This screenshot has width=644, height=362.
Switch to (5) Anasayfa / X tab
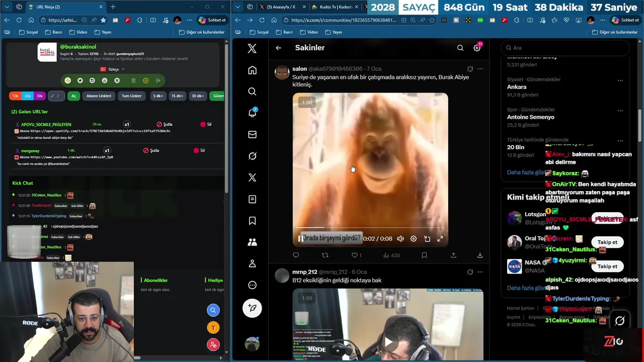pyautogui.click(x=282, y=7)
